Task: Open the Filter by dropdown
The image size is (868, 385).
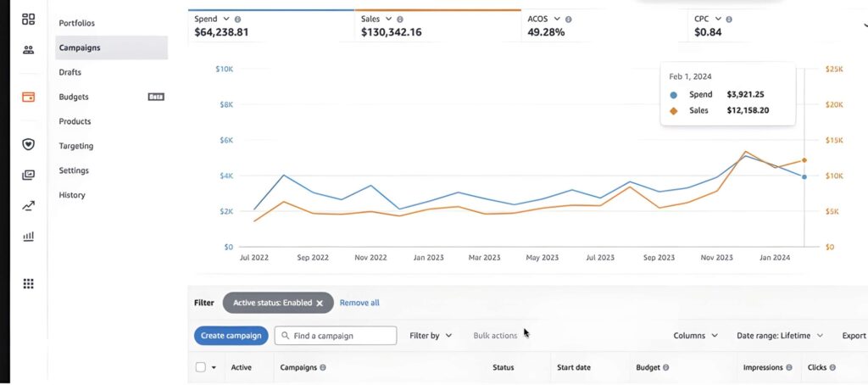Action: 431,336
